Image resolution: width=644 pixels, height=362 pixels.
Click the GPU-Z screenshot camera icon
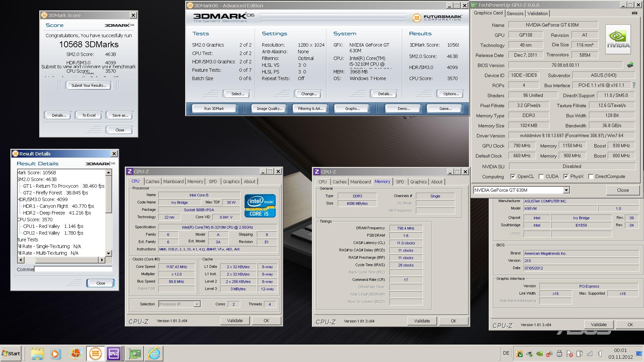[x=635, y=13]
